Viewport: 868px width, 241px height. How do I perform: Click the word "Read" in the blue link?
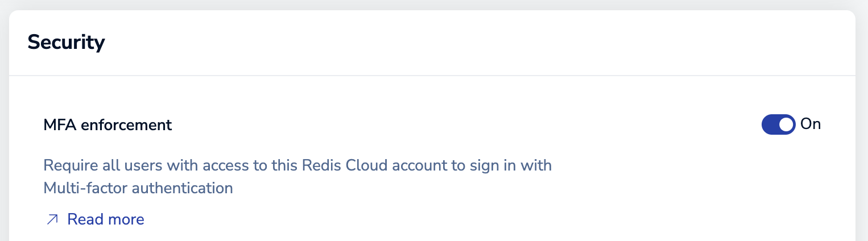[x=84, y=219]
